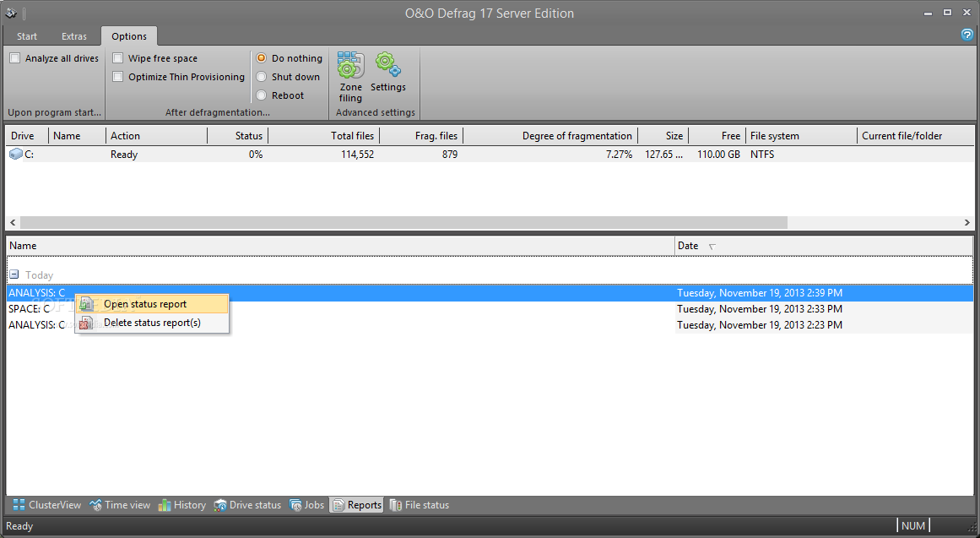The width and height of the screenshot is (980, 538).
Task: Click the horizontal scrollbar thumb in drive list
Action: click(x=403, y=223)
